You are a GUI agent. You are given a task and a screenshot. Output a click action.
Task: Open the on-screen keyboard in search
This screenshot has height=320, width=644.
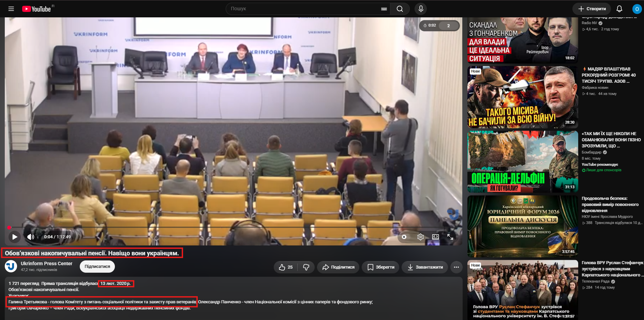click(x=384, y=9)
